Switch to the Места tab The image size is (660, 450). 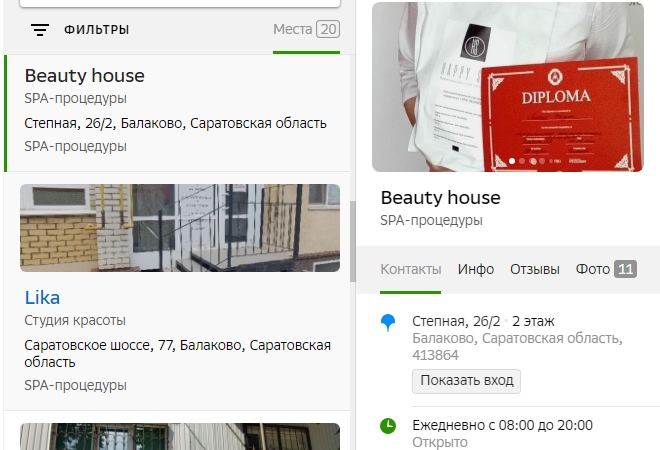[x=292, y=29]
